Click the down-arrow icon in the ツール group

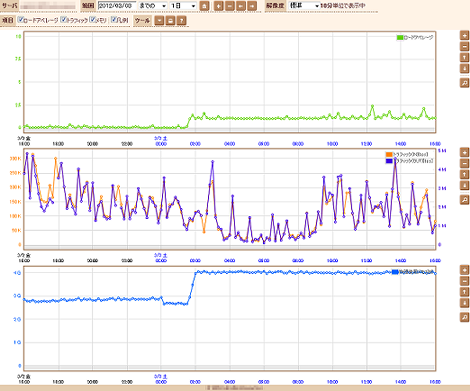tap(159, 21)
